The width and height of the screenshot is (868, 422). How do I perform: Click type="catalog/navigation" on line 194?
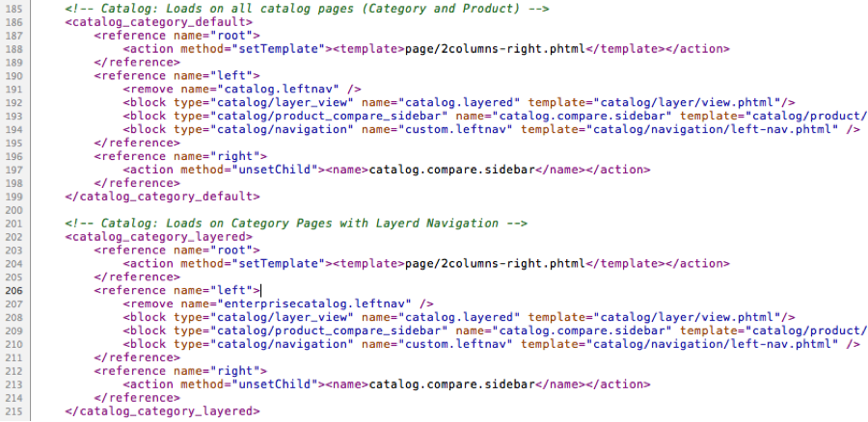(263, 129)
